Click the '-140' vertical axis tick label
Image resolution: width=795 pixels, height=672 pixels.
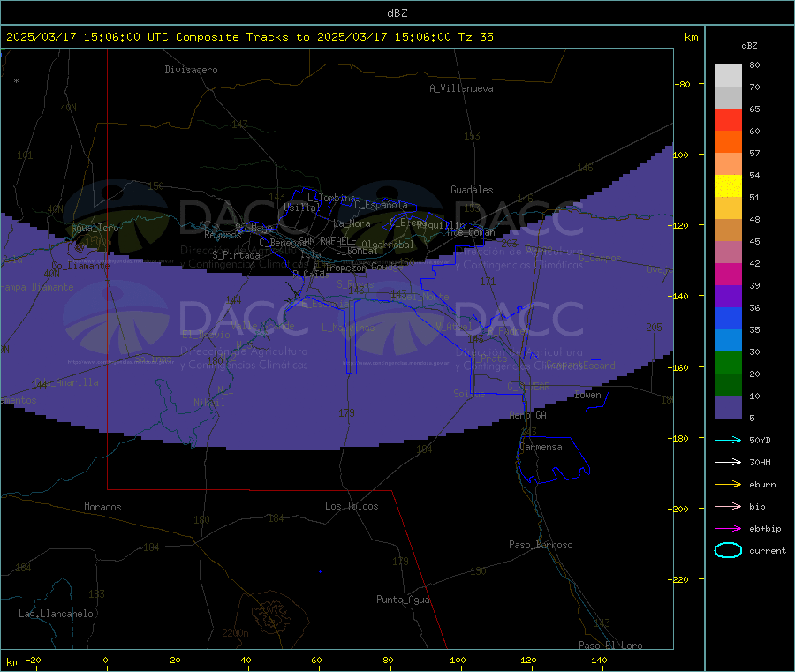[x=679, y=296]
